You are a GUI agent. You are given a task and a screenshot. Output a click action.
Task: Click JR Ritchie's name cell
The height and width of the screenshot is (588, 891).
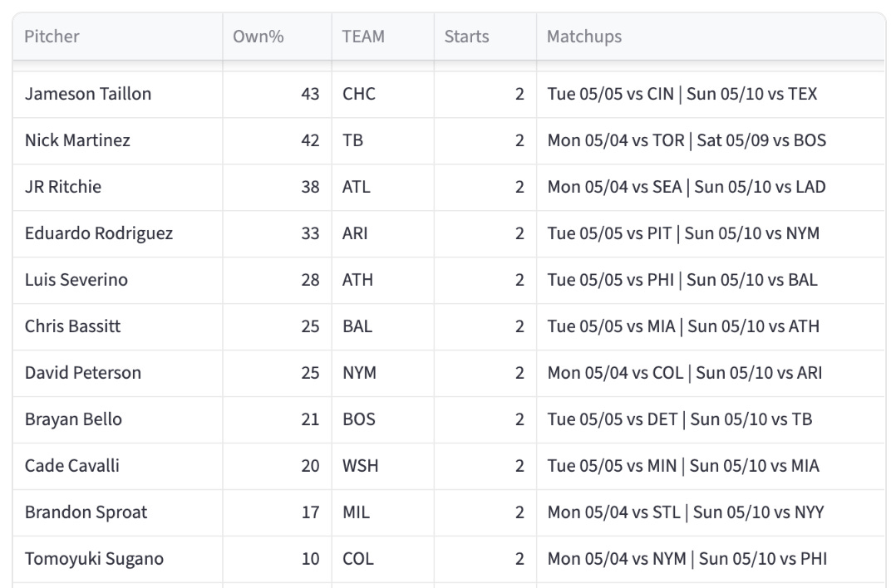(x=118, y=188)
